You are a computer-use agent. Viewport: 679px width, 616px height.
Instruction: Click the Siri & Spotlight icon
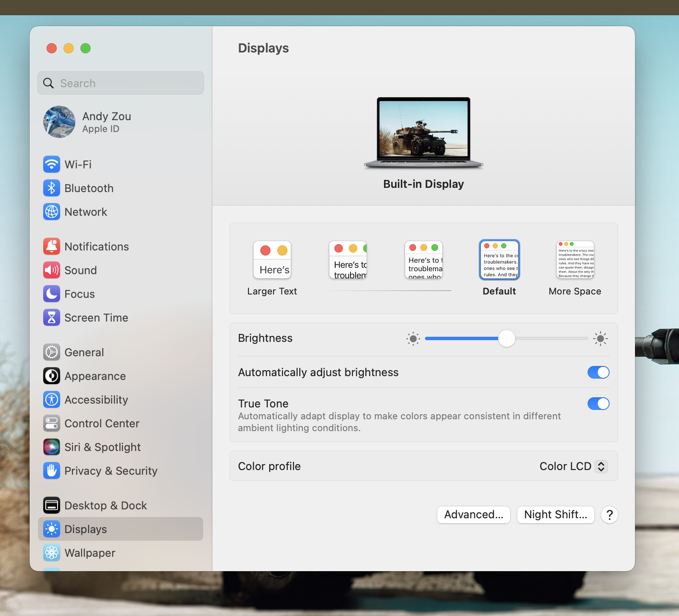click(52, 447)
